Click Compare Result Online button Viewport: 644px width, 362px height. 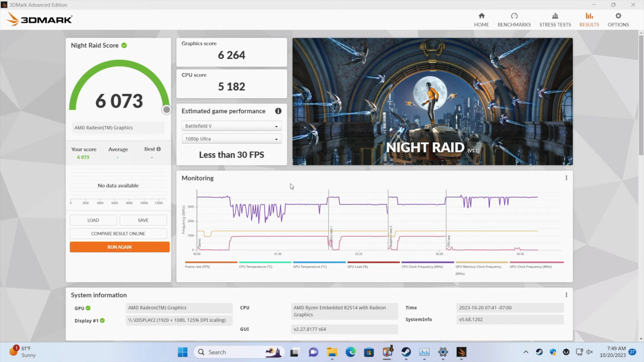point(118,234)
